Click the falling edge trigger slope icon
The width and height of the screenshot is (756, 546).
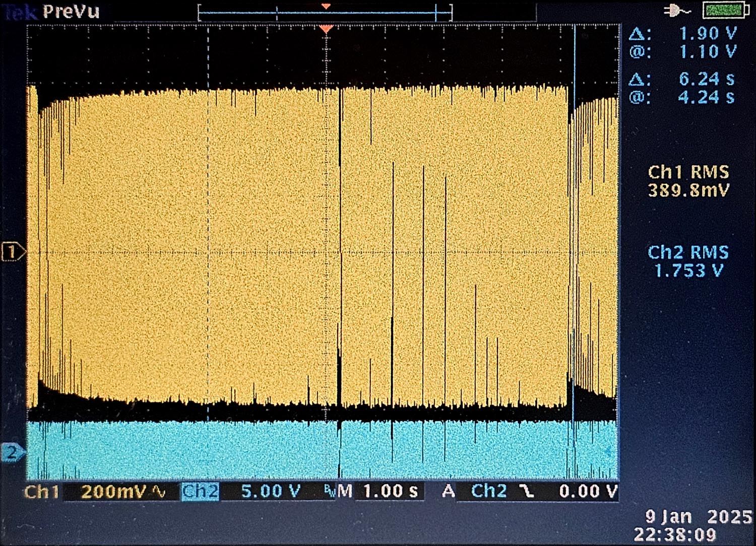[527, 491]
